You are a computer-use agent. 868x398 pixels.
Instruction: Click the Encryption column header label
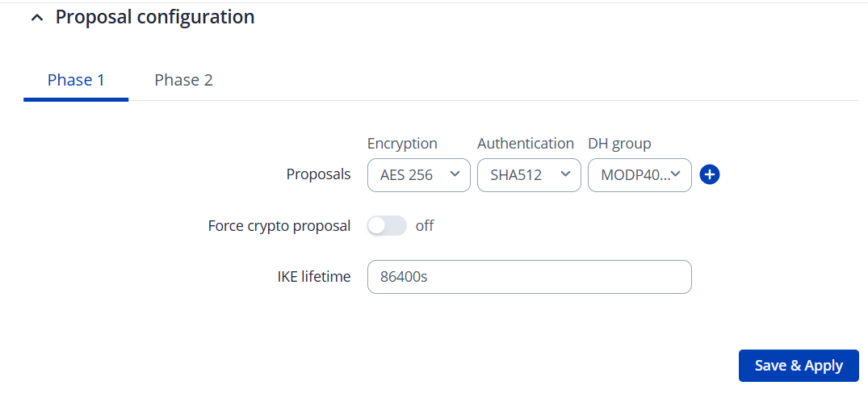coord(402,144)
